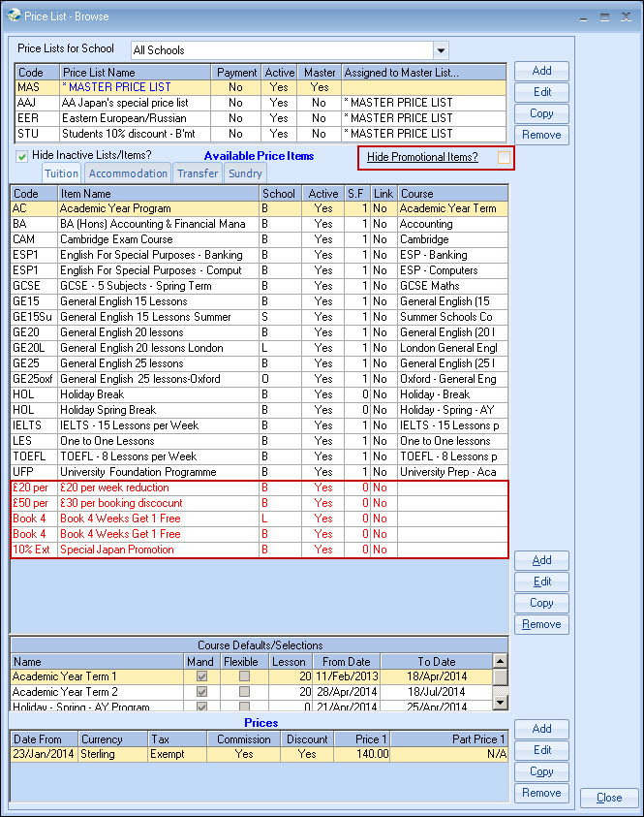
Task: Open the Transfer tab
Action: click(x=197, y=173)
